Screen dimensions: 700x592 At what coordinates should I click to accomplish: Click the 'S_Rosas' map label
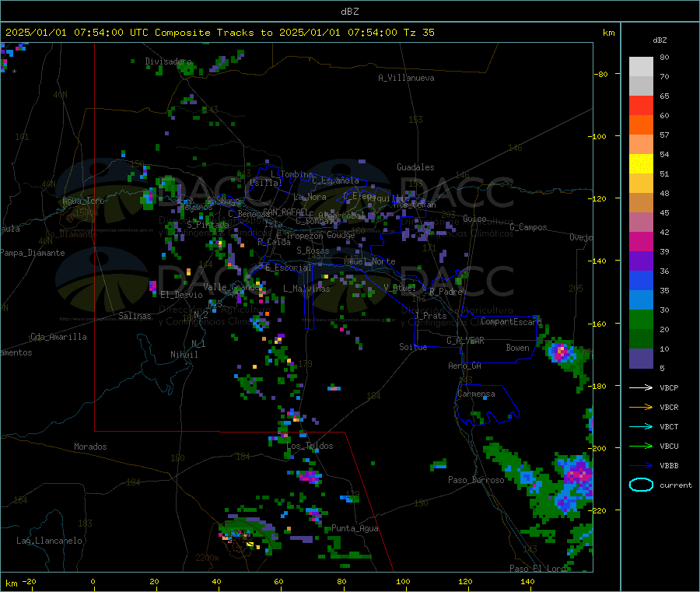click(x=313, y=250)
